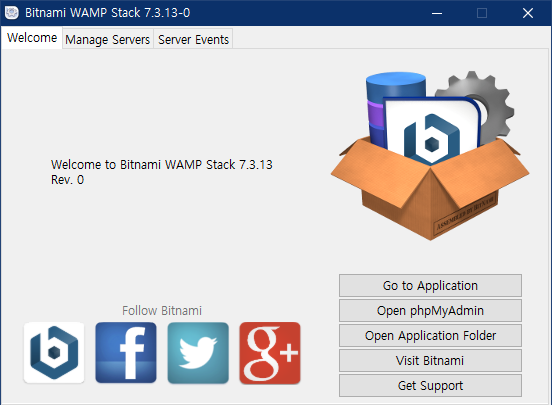
Task: Open the Facebook follow icon
Action: (126, 353)
